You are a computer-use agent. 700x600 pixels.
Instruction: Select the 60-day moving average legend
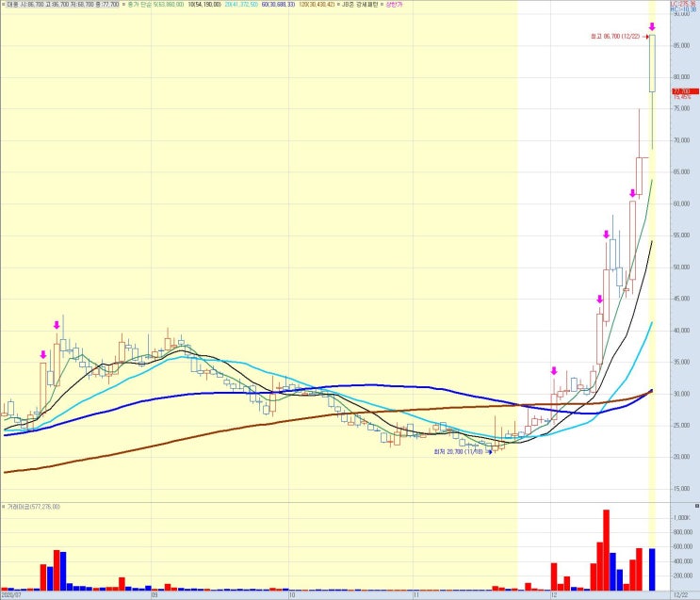click(x=278, y=4)
